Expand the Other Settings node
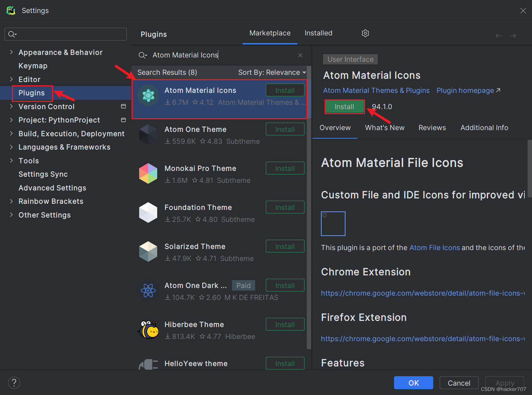The width and height of the screenshot is (532, 395). click(x=11, y=215)
